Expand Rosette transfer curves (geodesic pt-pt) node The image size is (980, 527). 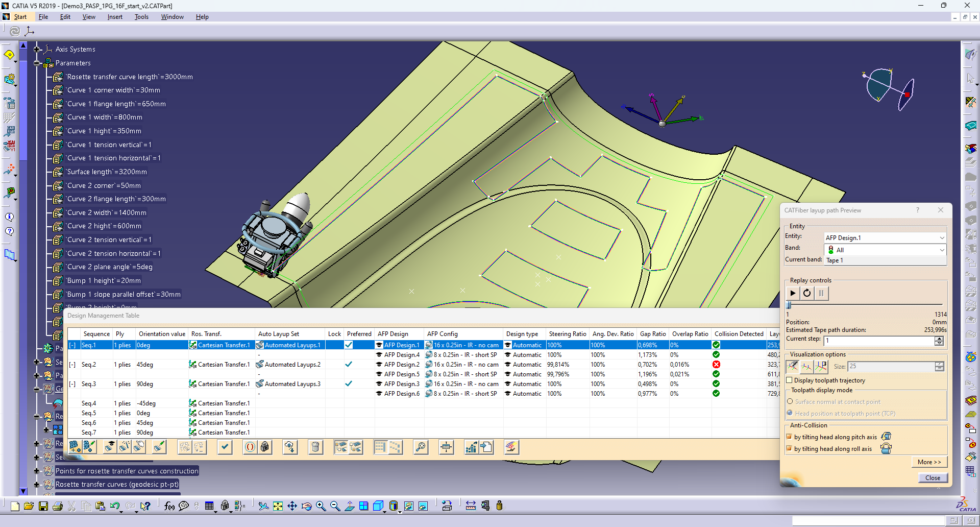(x=37, y=484)
